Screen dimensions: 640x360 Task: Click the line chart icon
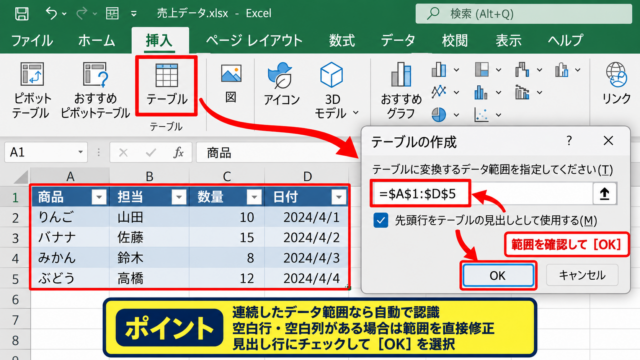tap(439, 91)
